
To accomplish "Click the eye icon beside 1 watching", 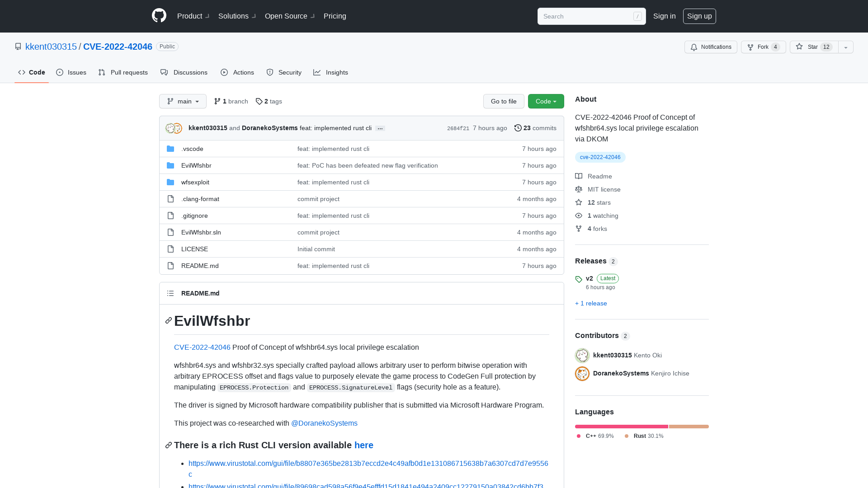I will (579, 216).
